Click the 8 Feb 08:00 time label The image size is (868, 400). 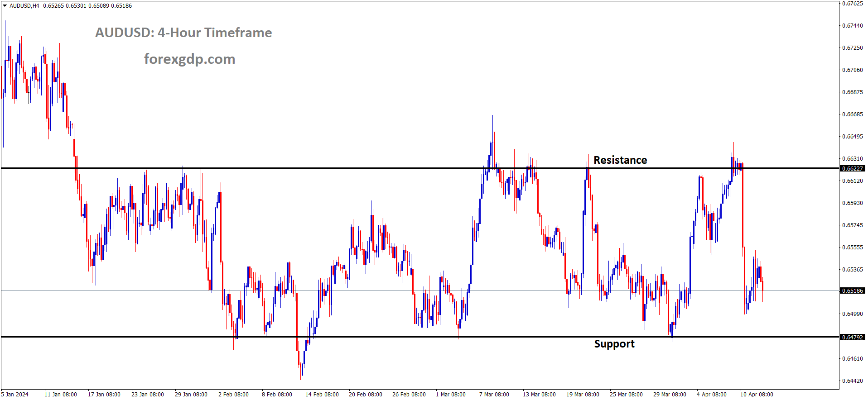(x=277, y=394)
